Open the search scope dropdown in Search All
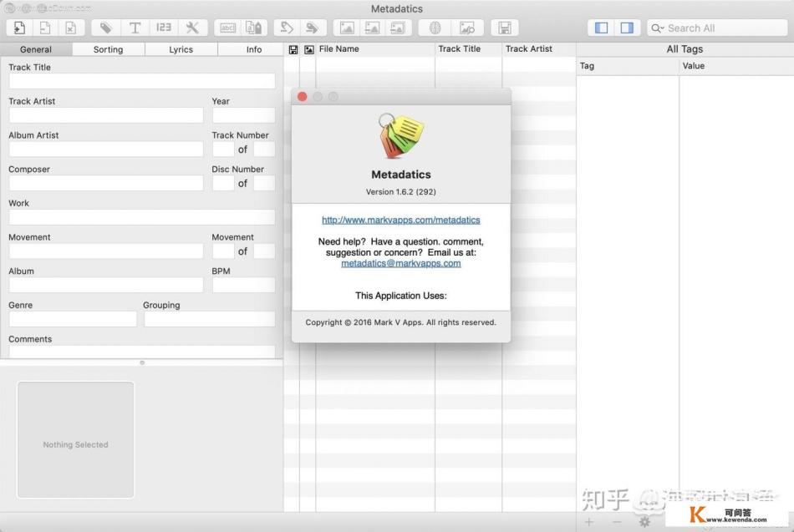 pyautogui.click(x=660, y=28)
